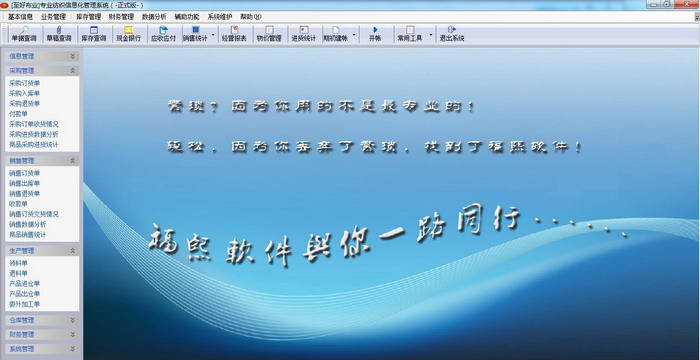This screenshot has height=360, width=700.
Task: Open the 业务管理 menu
Action: coord(53,17)
